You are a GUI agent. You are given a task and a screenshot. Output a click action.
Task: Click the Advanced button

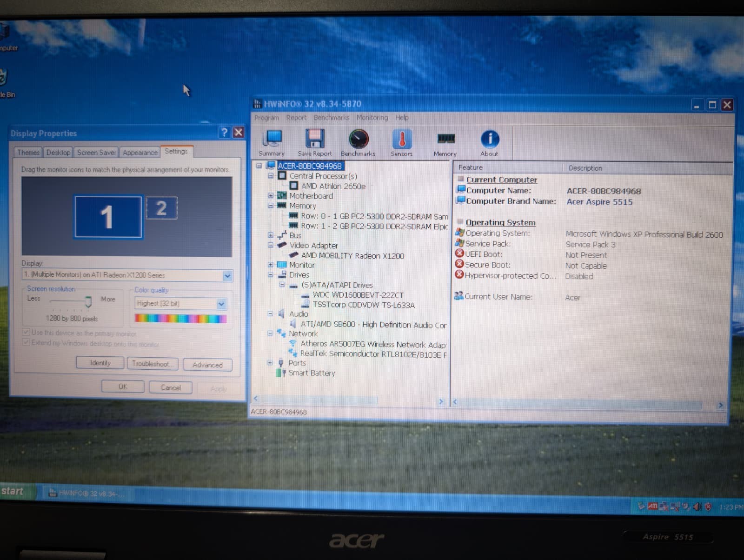pos(207,365)
